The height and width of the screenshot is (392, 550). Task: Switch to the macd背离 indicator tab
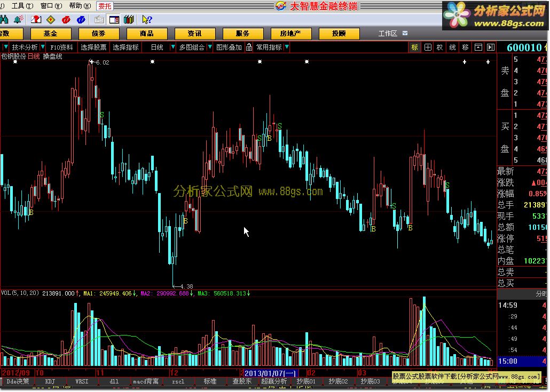pos(146,381)
